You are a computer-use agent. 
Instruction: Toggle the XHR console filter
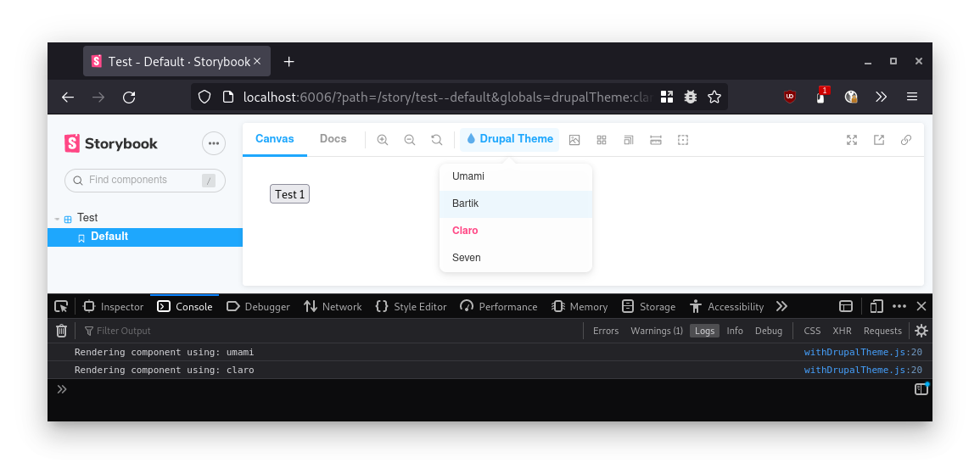tap(842, 331)
